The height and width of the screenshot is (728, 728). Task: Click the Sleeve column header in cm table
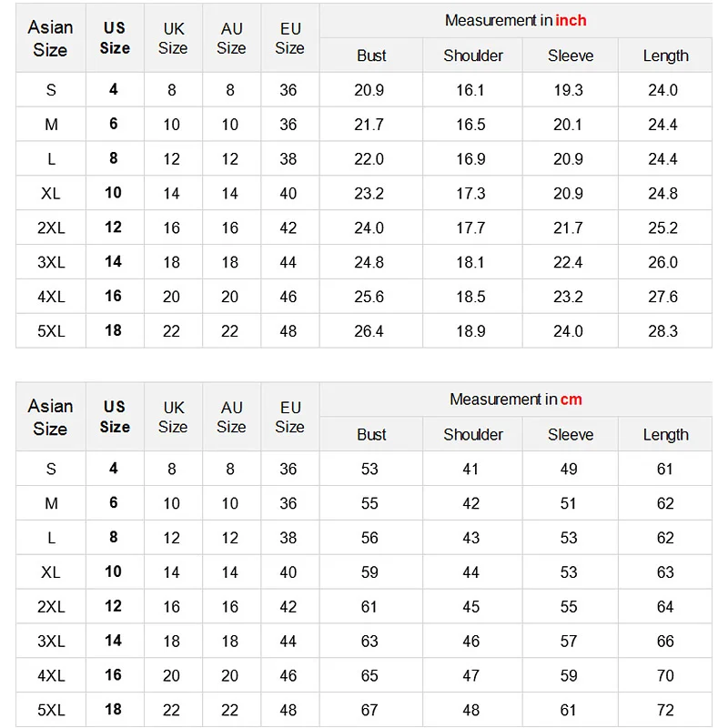pyautogui.click(x=571, y=435)
